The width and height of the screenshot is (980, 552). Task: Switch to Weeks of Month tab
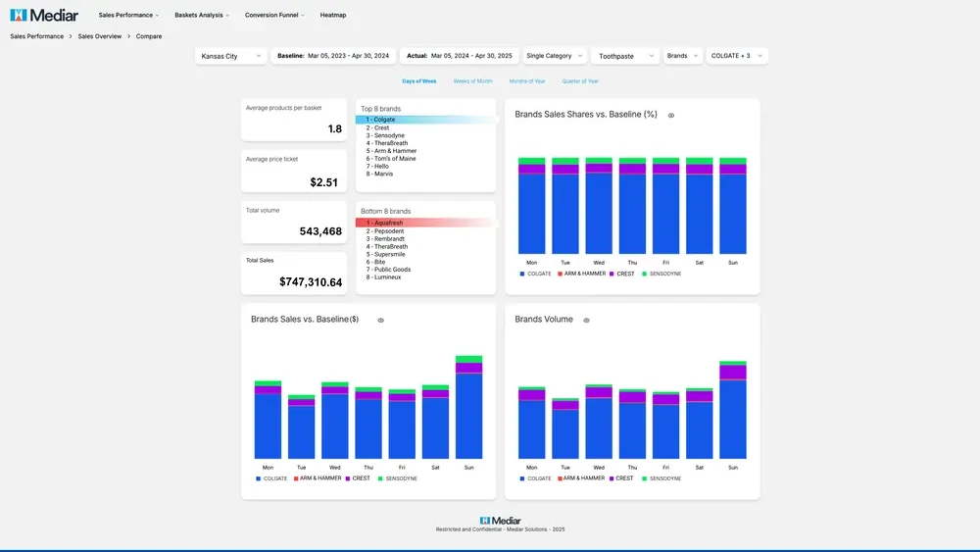point(472,81)
